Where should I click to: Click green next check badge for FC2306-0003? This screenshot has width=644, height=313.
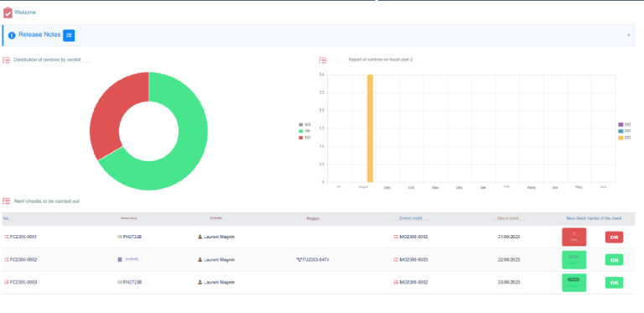pos(574,283)
